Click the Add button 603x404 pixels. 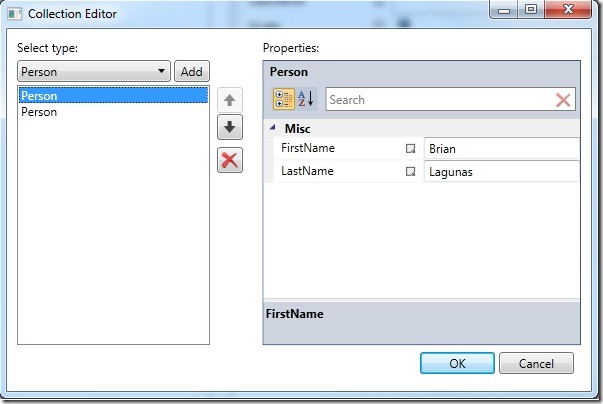click(x=192, y=71)
